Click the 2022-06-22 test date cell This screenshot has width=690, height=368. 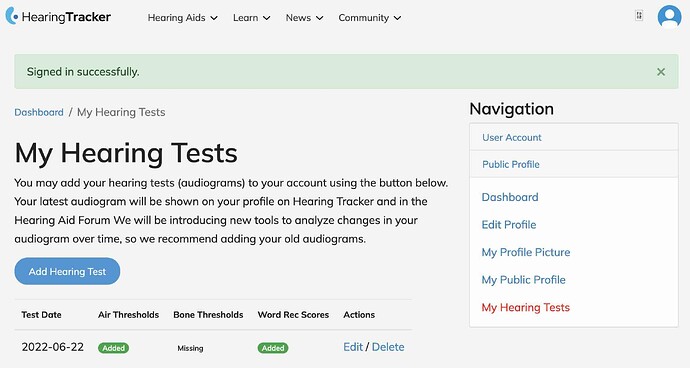(52, 347)
